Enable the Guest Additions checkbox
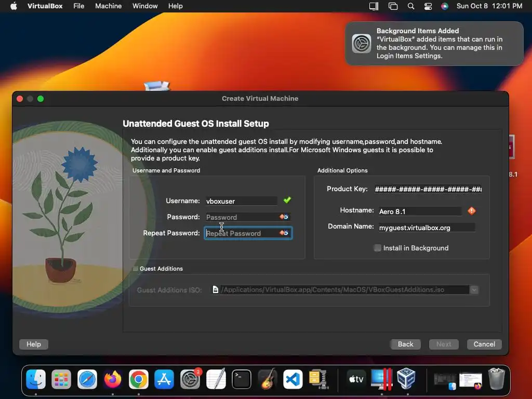 (136, 269)
